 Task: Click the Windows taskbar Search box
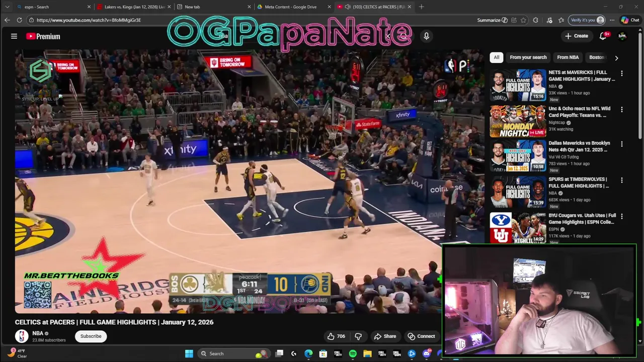(233, 353)
